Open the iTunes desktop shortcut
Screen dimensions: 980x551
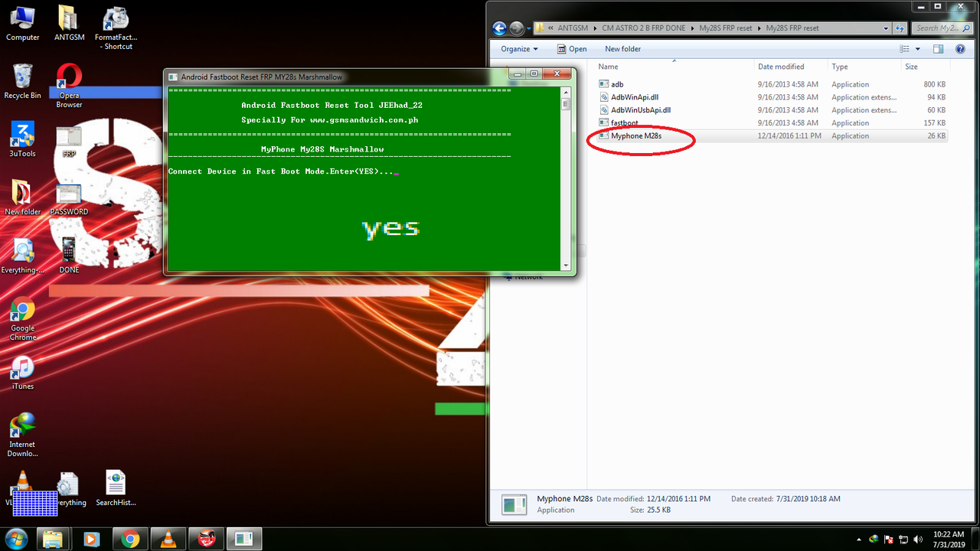click(23, 373)
